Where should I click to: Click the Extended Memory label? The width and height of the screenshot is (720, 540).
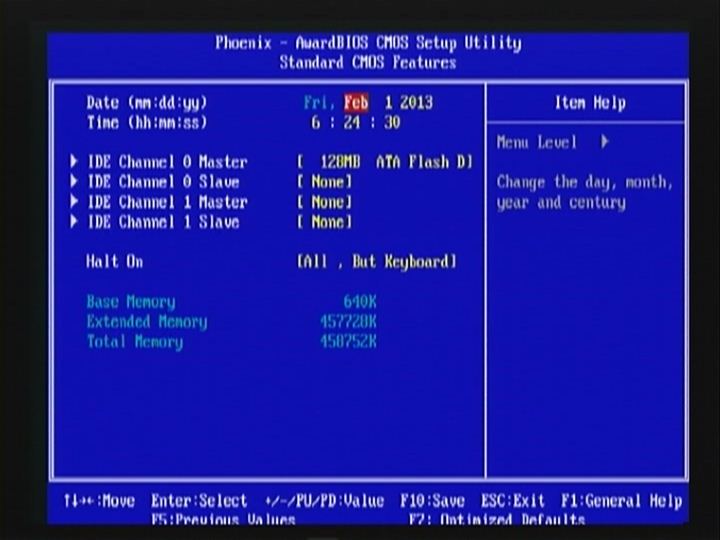point(147,322)
